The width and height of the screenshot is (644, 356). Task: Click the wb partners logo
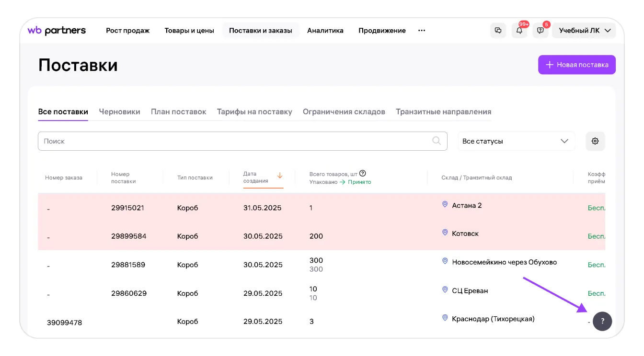pyautogui.click(x=57, y=31)
